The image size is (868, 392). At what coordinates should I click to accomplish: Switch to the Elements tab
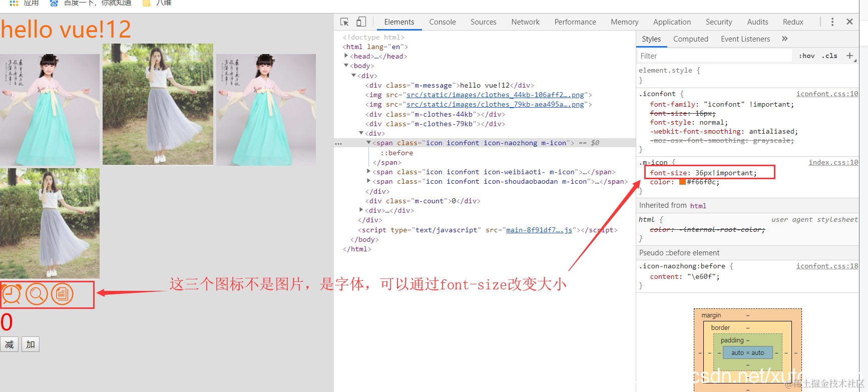click(399, 22)
